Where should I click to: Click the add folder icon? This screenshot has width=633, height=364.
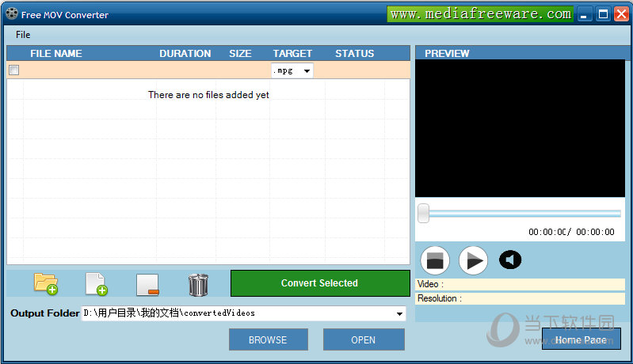tap(46, 284)
